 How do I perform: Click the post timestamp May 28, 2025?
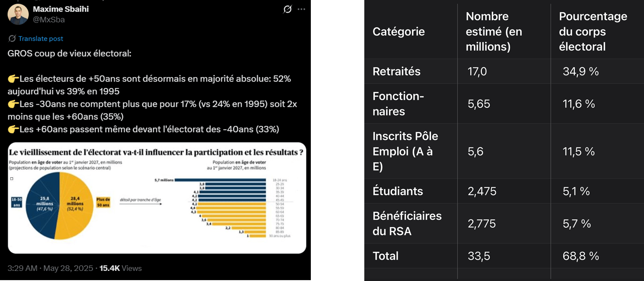(68, 268)
